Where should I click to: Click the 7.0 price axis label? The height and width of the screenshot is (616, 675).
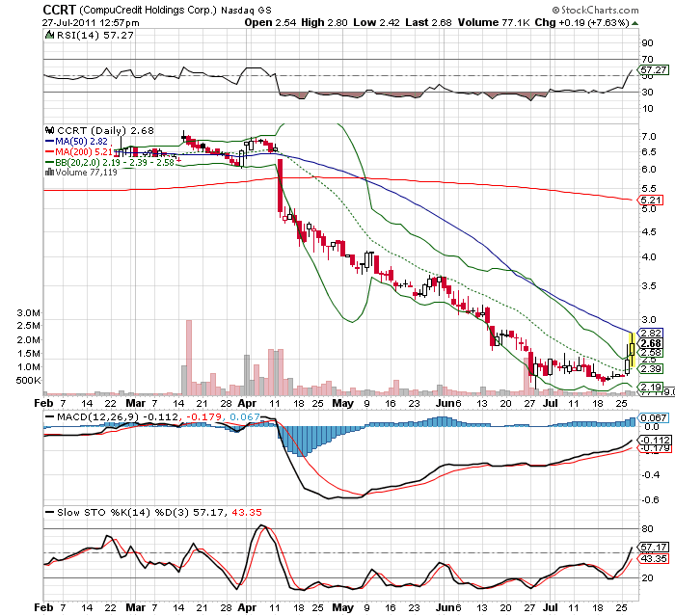click(x=648, y=137)
